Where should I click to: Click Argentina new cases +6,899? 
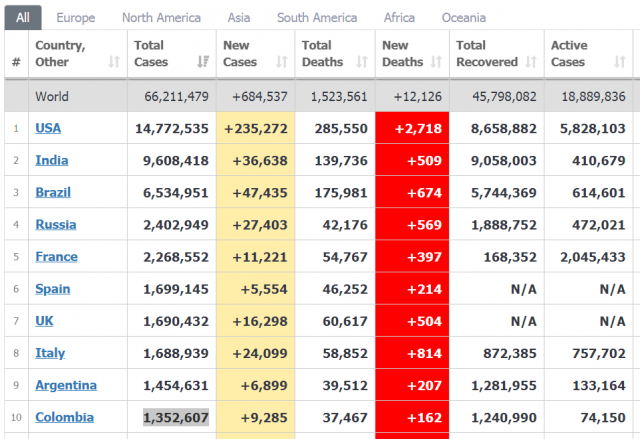[x=264, y=386]
